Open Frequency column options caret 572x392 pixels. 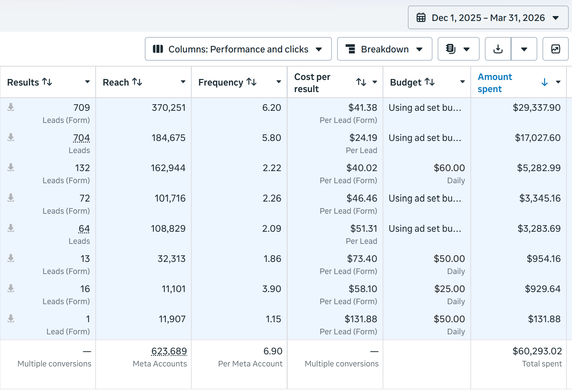pos(279,82)
